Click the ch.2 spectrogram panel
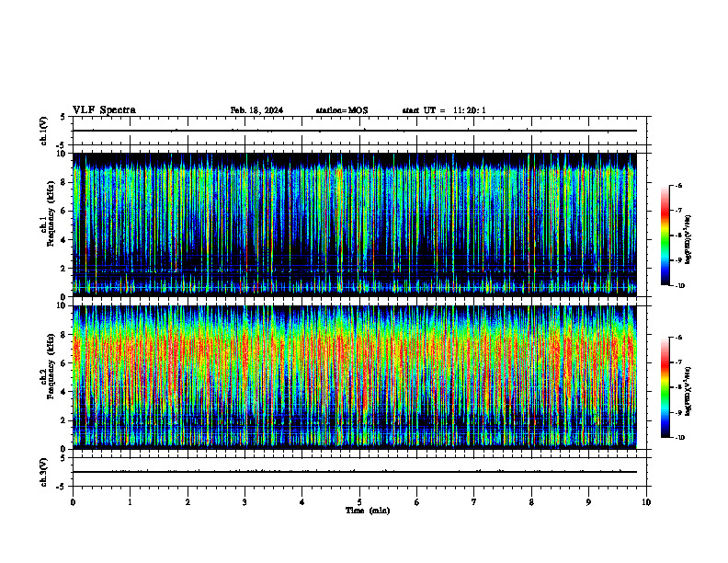 (x=354, y=377)
